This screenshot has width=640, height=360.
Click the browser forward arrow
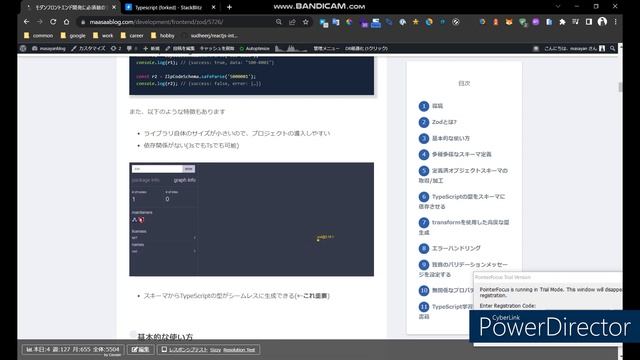[40, 22]
